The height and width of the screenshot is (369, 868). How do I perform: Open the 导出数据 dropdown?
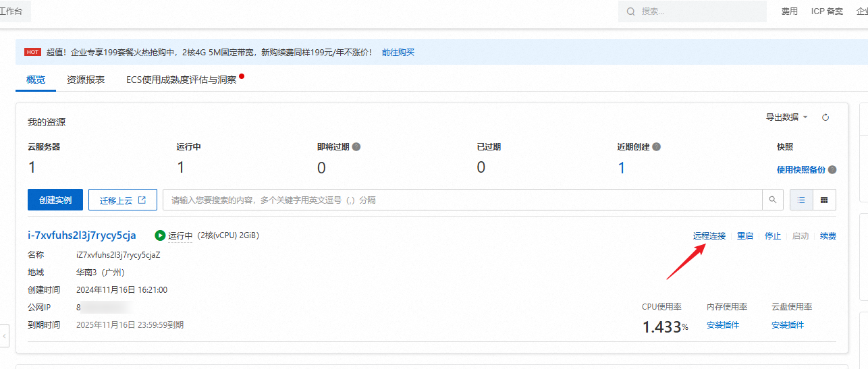point(786,117)
